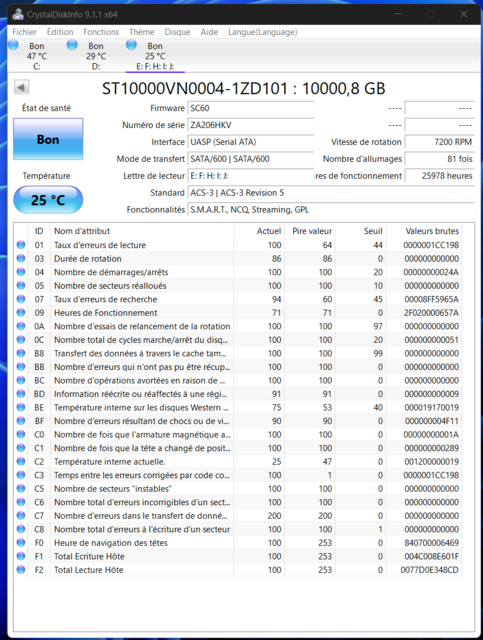Click status dot for attribute 01 read error rate
This screenshot has width=483, height=640.
pos(21,245)
